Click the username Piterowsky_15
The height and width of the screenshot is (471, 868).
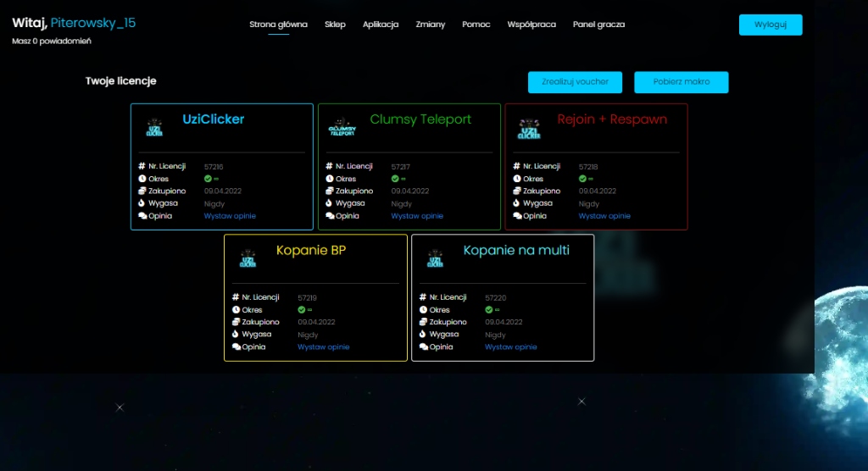[x=93, y=23]
